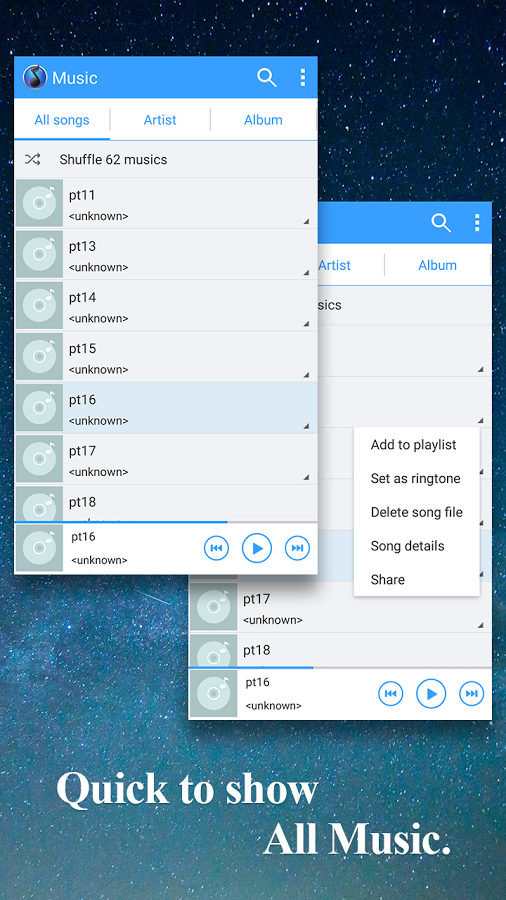506x900 pixels.
Task: Open options triangle on highlighted pt16 row
Action: (306, 425)
